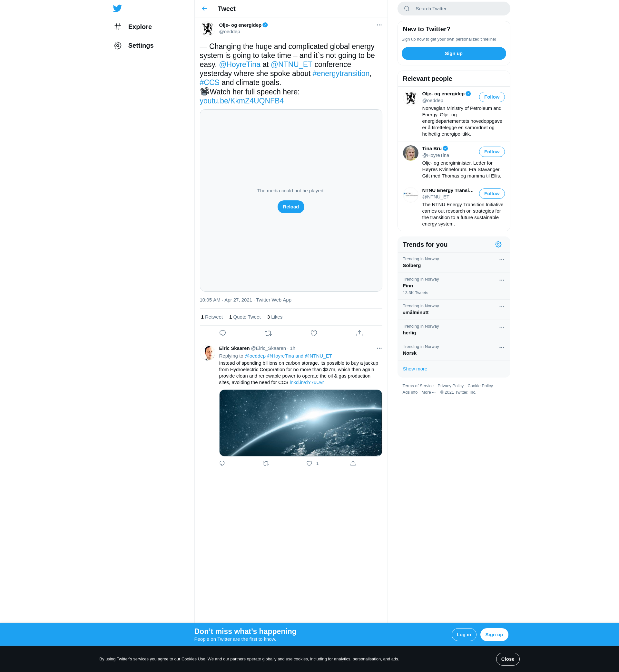
Task: View the 1 Retweet list
Action: pyautogui.click(x=212, y=317)
